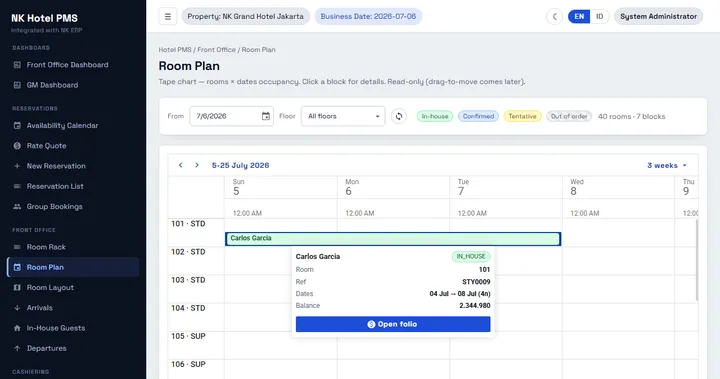The height and width of the screenshot is (379, 720).
Task: Click Room Layout map icon
Action: click(x=17, y=287)
